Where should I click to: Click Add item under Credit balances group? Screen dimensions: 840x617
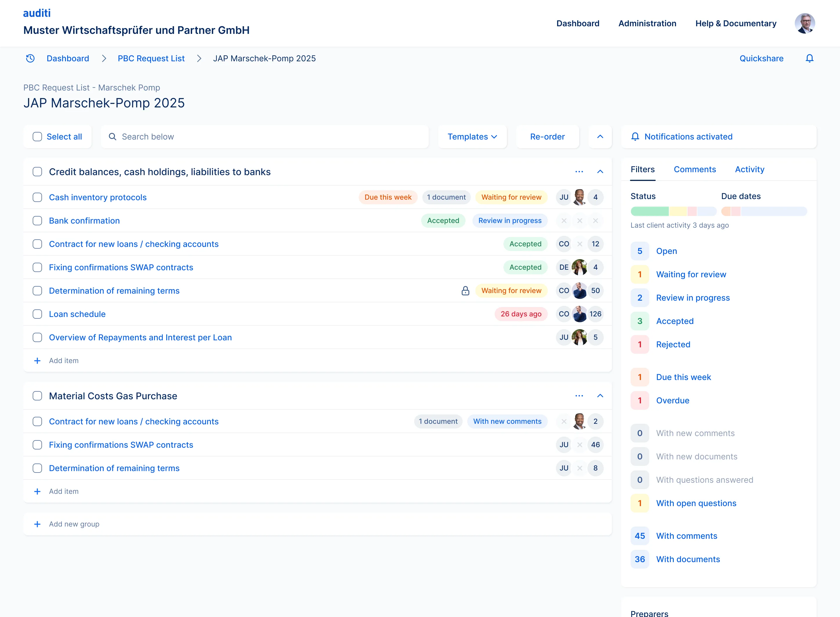point(64,361)
